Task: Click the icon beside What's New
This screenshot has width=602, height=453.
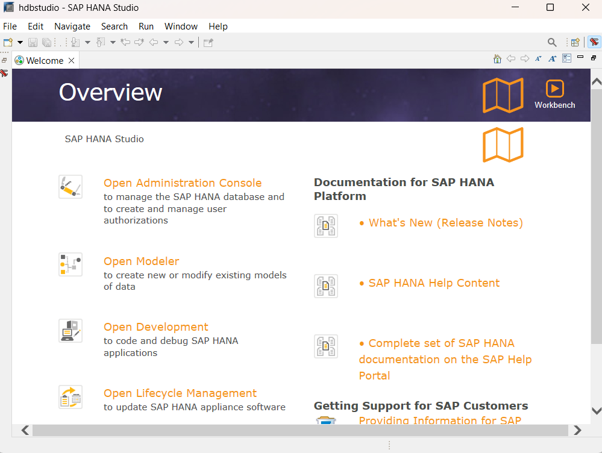Action: 326,226
